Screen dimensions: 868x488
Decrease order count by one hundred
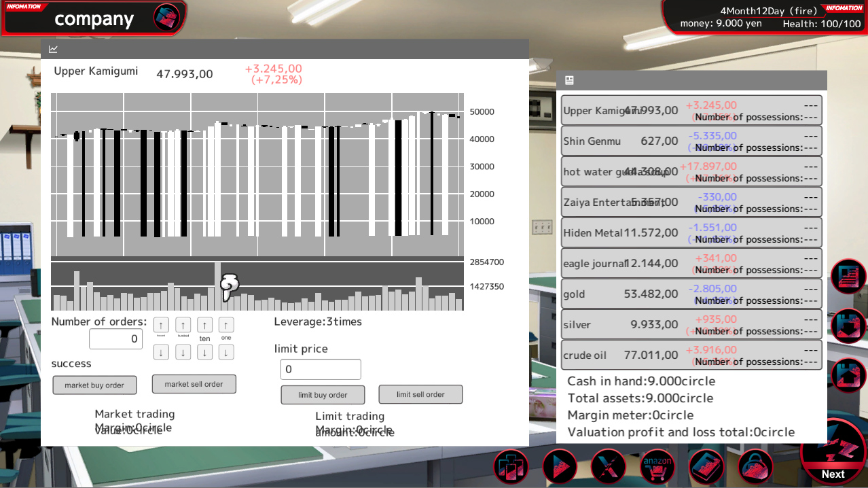183,352
